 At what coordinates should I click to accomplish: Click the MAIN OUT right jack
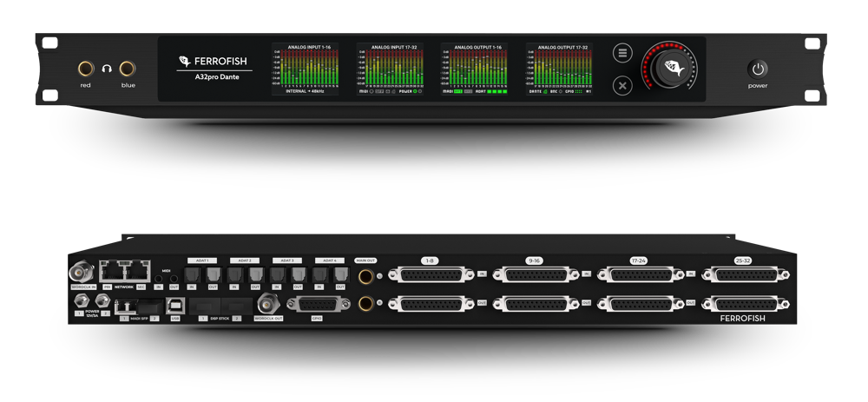366,303
